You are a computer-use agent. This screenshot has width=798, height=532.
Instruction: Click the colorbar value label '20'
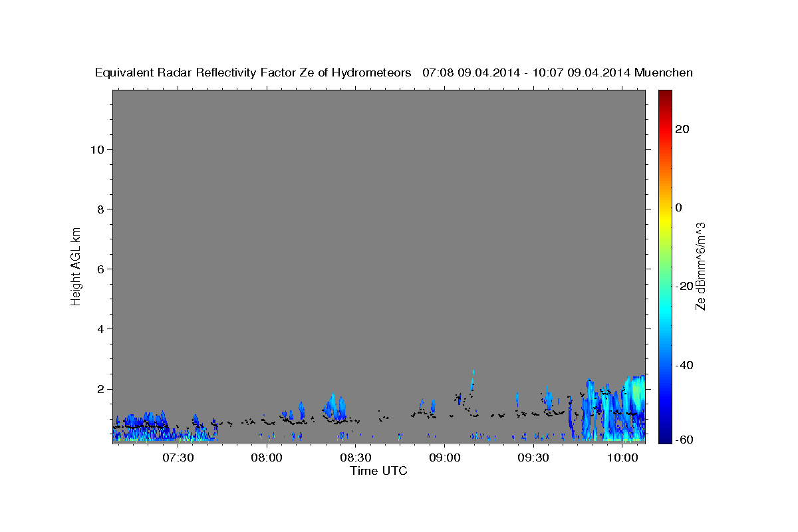(682, 129)
